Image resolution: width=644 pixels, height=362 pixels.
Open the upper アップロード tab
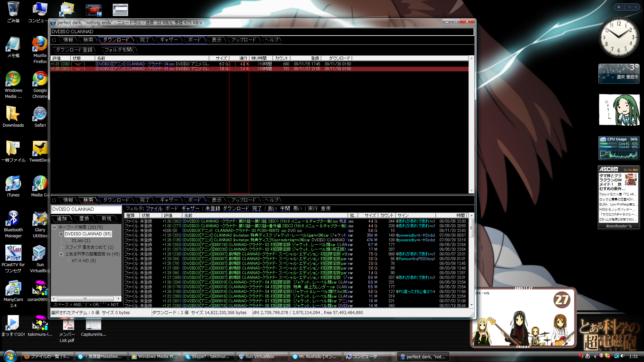pyautogui.click(x=244, y=40)
